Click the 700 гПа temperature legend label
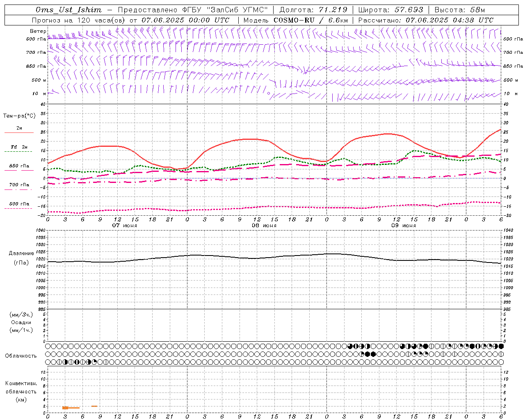 (19, 185)
